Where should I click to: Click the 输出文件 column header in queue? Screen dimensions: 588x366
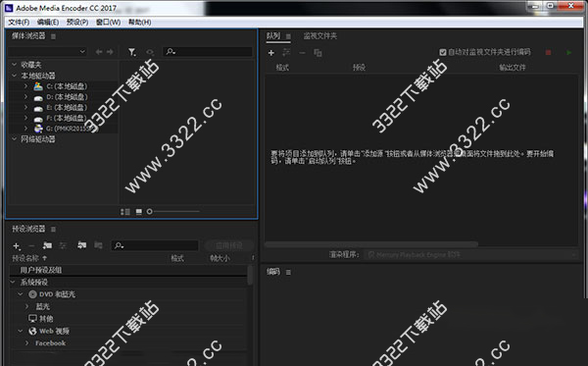pyautogui.click(x=513, y=68)
